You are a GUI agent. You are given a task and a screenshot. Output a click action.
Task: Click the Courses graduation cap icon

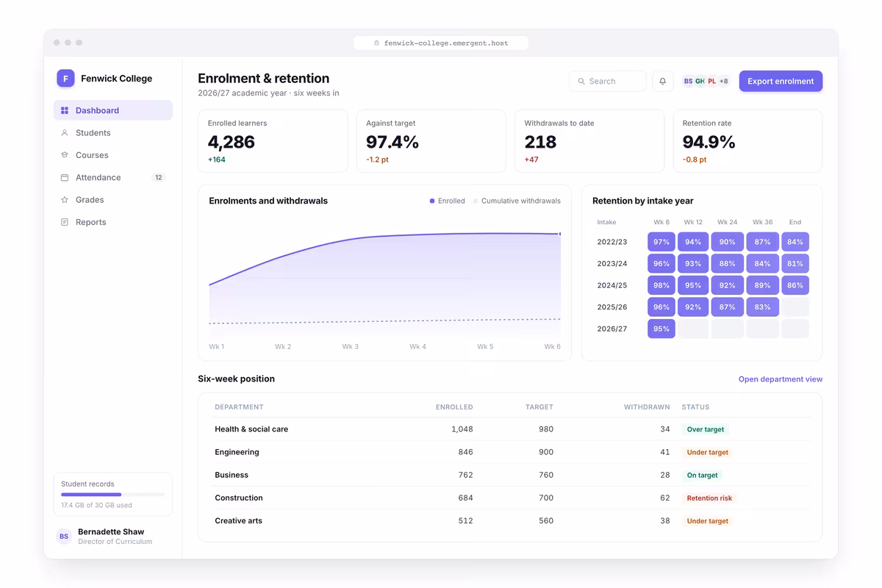65,155
